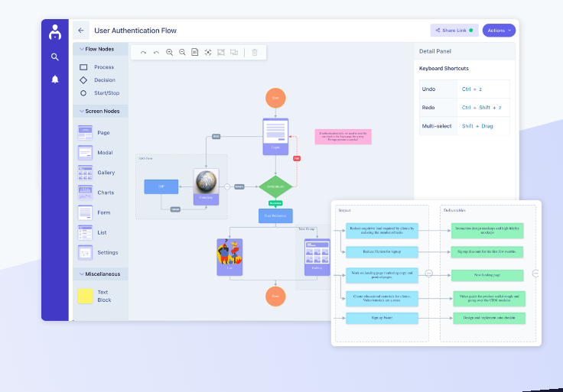Pick the Gallery screen node thumbnail in palette
Image resolution: width=563 pixels, height=392 pixels.
click(85, 173)
